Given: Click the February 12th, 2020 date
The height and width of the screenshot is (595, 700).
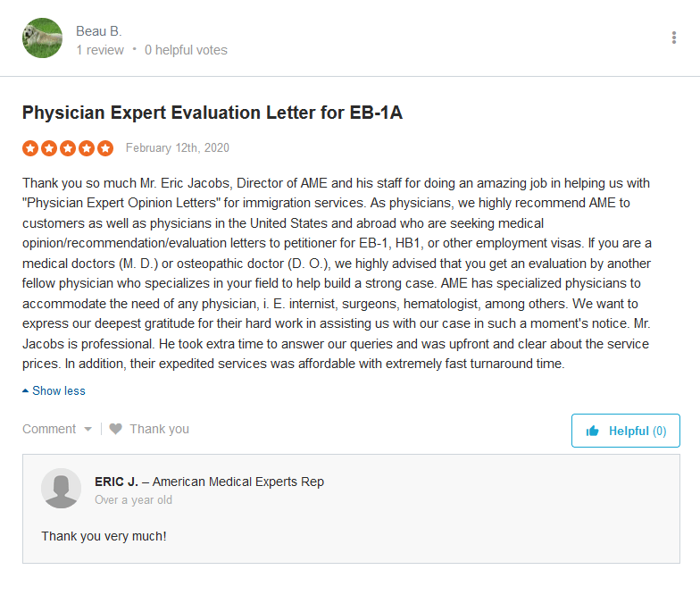Looking at the screenshot, I should point(177,148).
